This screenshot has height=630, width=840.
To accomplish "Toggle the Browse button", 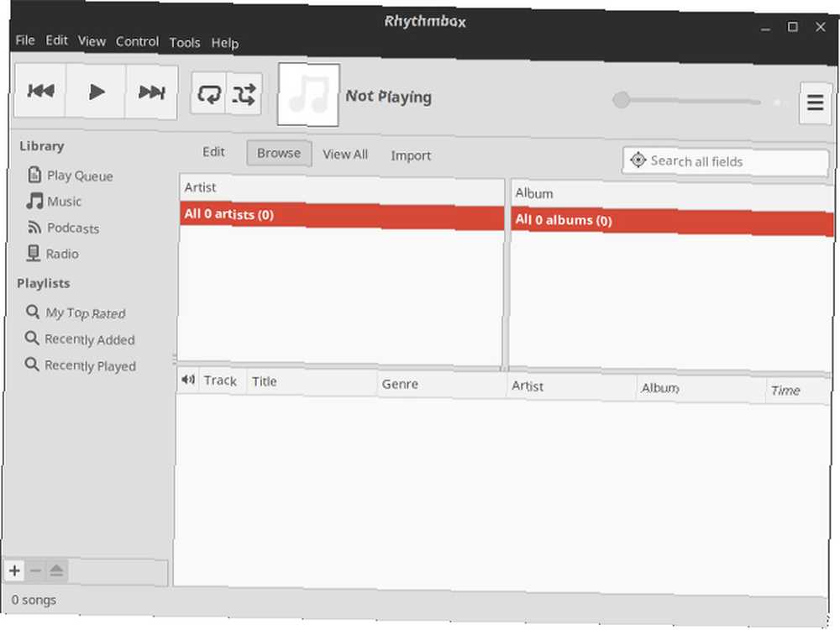I will 279,153.
